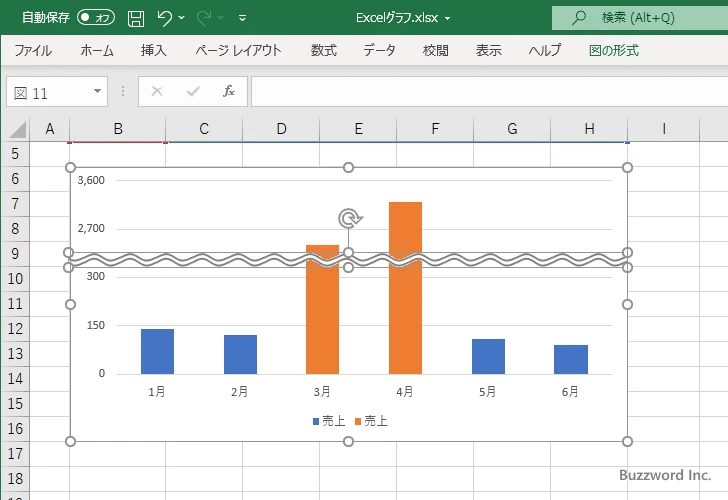Switch to the 数式 tab

point(324,50)
